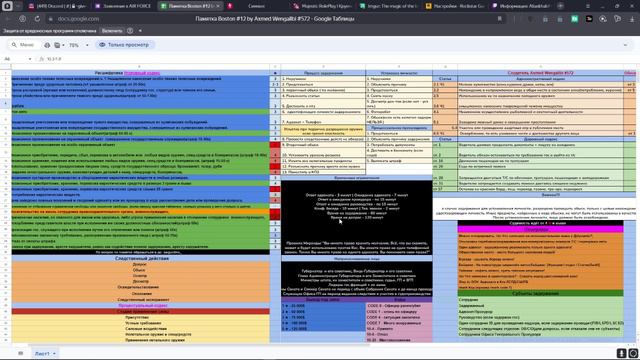
Task: Open the green extension icon in browser toolbar
Action: pos(574,19)
